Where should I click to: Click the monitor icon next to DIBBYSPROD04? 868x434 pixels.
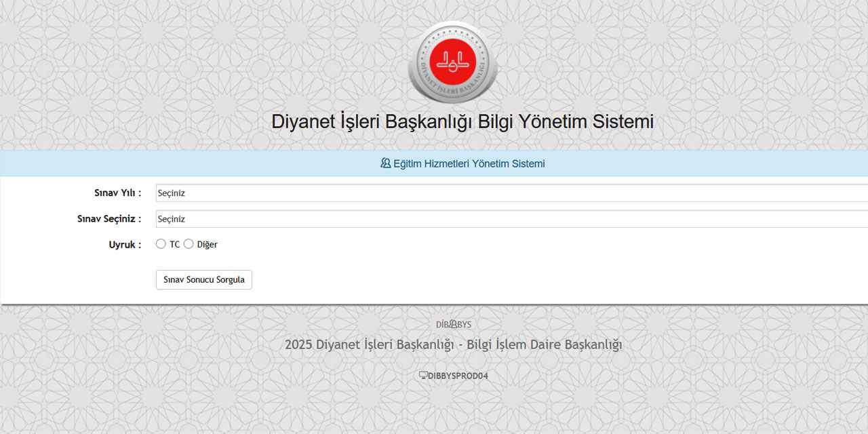pyautogui.click(x=423, y=375)
